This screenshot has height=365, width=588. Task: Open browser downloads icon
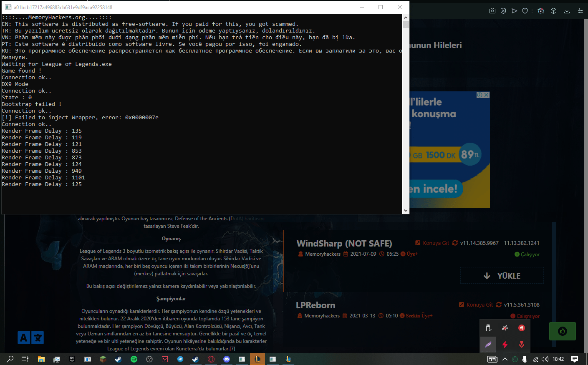click(x=567, y=11)
